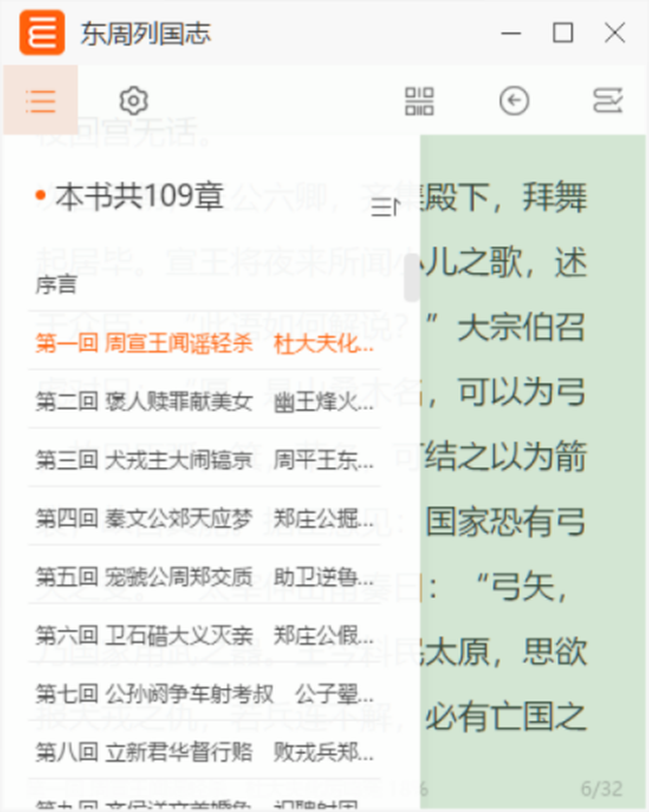Open chapter 第七回 公孙阏争车射考叔
Viewport: 649px width, 812px height.
coord(204,694)
